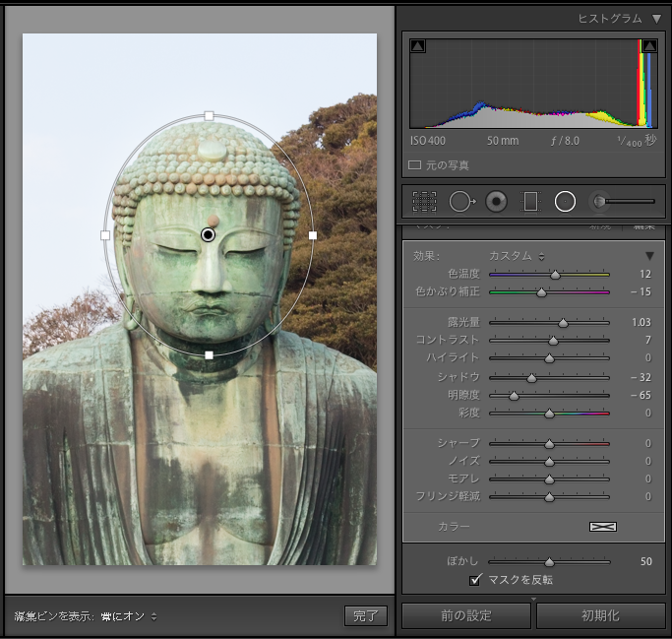Click the left handle of radial ellipse
This screenshot has width=672, height=639.
105,235
